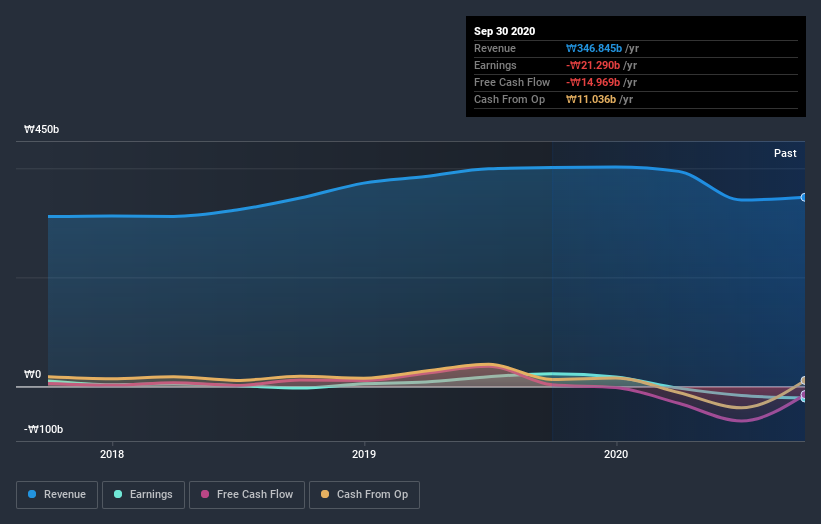Click the Revenue row label in the tooltip
This screenshot has width=821, height=524.
click(x=495, y=48)
